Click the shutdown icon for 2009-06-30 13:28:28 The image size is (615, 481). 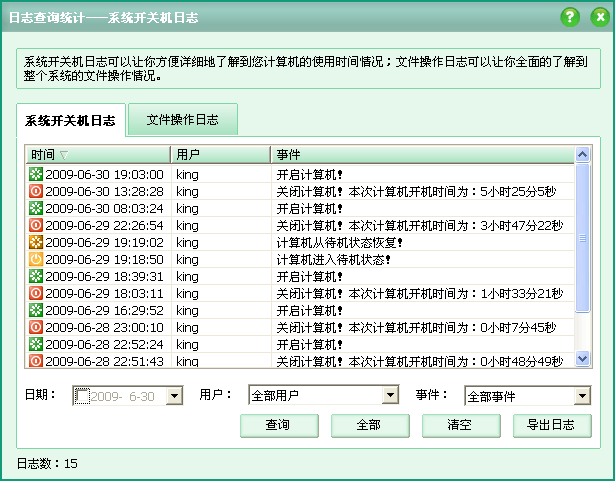36,191
